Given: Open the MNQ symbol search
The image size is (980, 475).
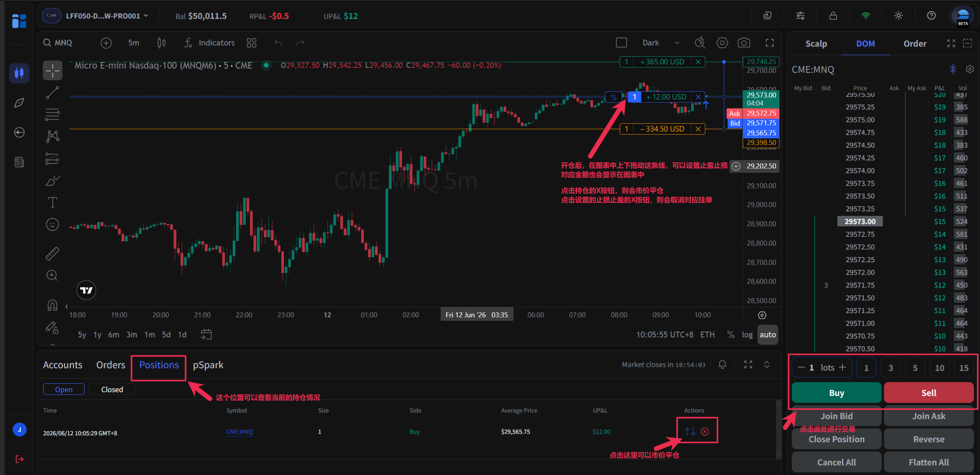Looking at the screenshot, I should tap(58, 43).
